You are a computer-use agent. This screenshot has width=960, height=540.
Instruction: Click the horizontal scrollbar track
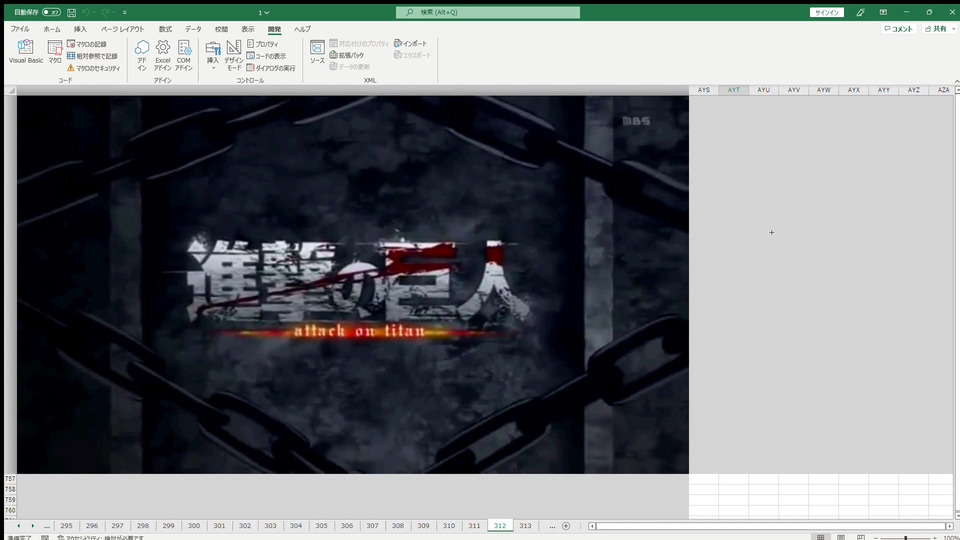pos(770,526)
